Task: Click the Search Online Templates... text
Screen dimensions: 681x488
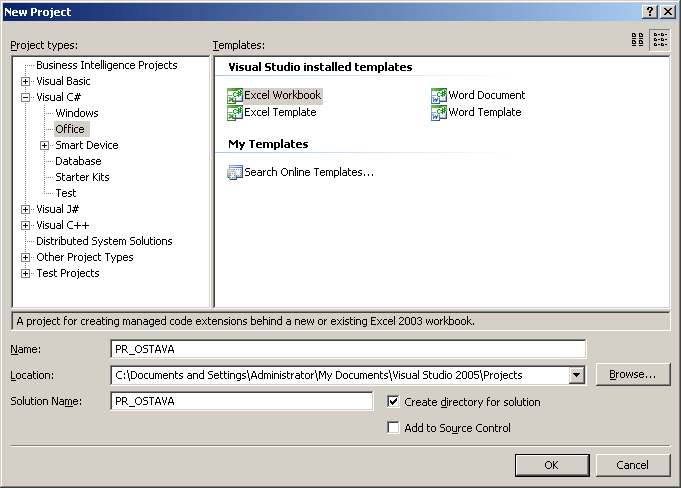Action: tap(309, 172)
